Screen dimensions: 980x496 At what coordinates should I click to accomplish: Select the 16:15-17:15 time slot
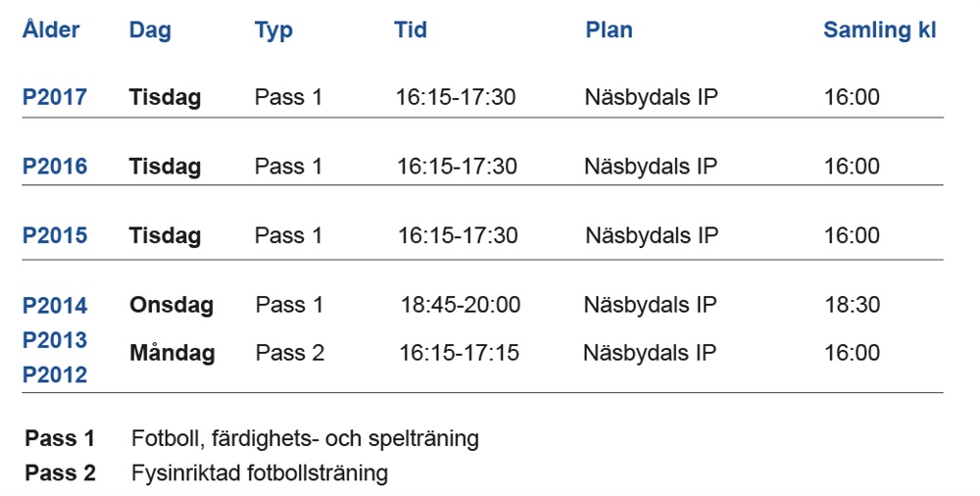click(460, 352)
